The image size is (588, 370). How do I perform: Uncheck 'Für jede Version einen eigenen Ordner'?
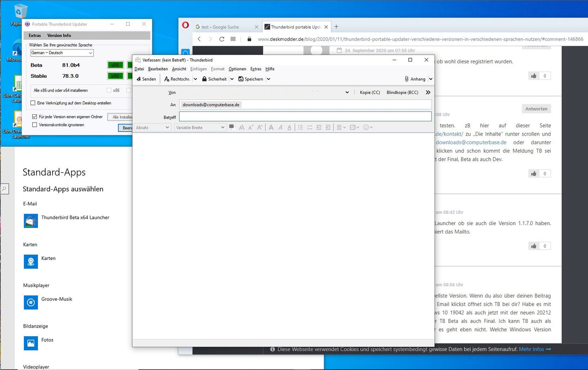35,117
